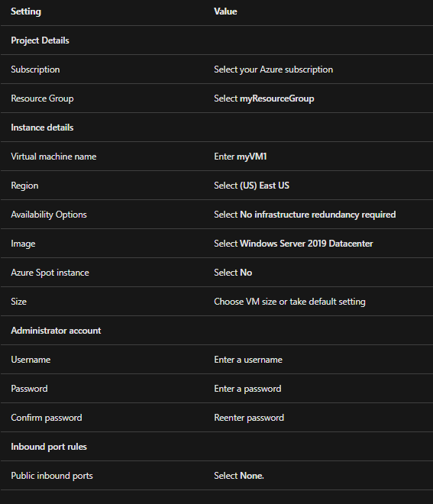Click Windows Server 2019 Datacenter value
This screenshot has height=504, width=433.
click(x=306, y=244)
